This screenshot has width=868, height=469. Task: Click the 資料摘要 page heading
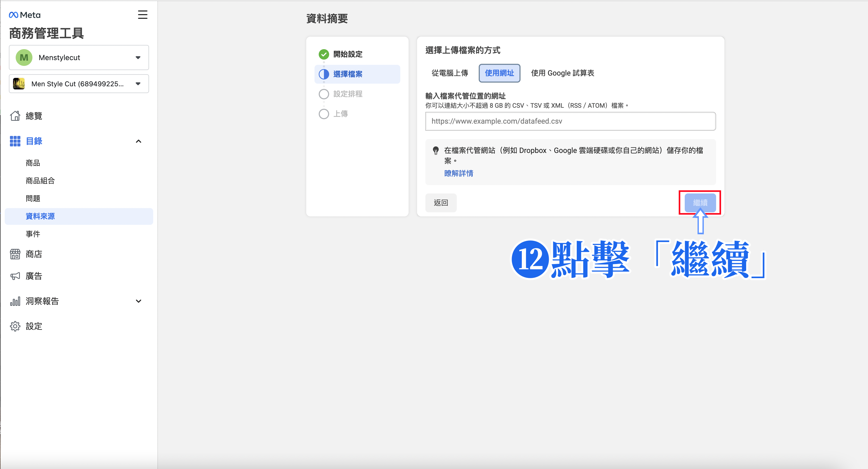point(327,19)
